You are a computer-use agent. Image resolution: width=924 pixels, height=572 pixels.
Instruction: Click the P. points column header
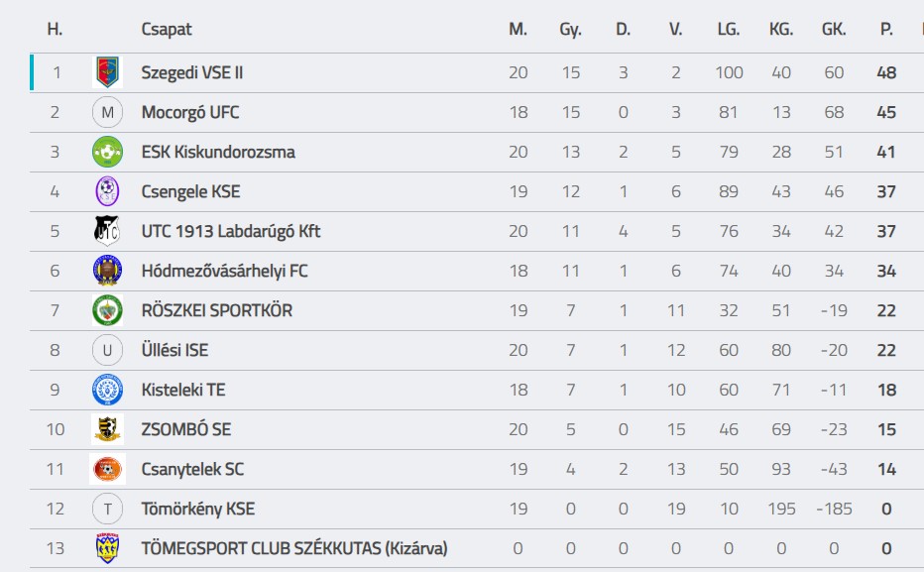(886, 30)
